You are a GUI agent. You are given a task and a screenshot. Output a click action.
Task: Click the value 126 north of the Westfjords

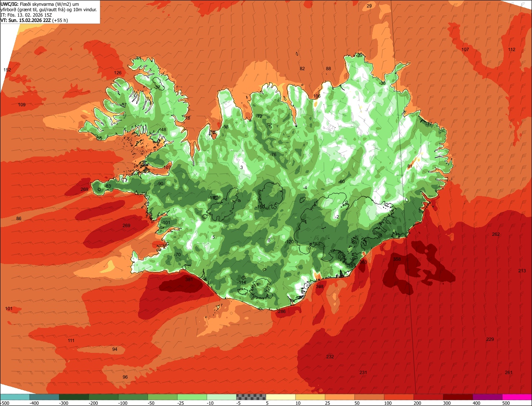point(118,73)
